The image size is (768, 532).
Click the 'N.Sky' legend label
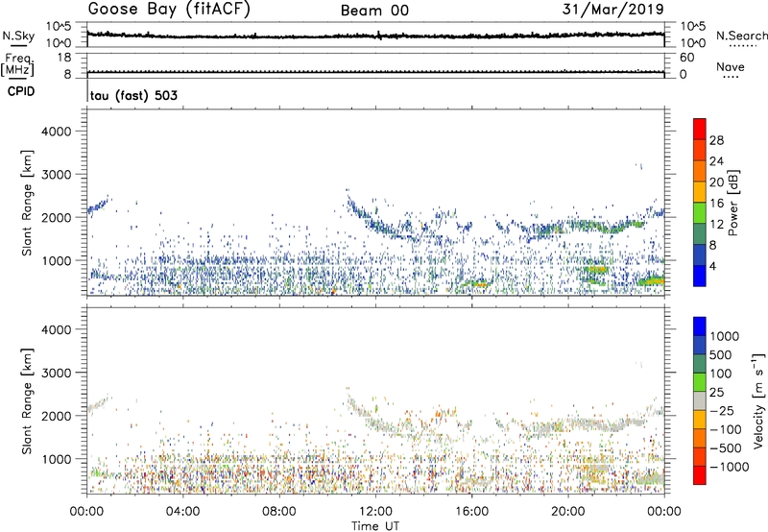(x=18, y=36)
